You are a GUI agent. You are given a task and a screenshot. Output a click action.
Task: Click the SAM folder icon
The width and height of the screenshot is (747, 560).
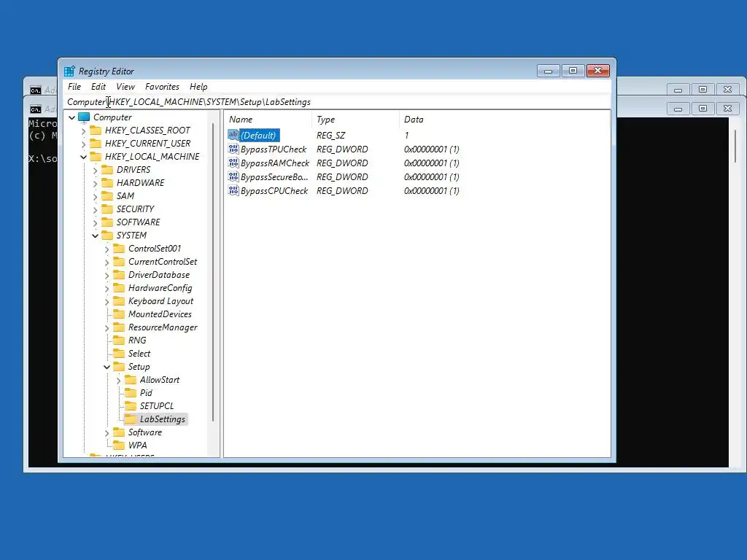[x=108, y=196]
